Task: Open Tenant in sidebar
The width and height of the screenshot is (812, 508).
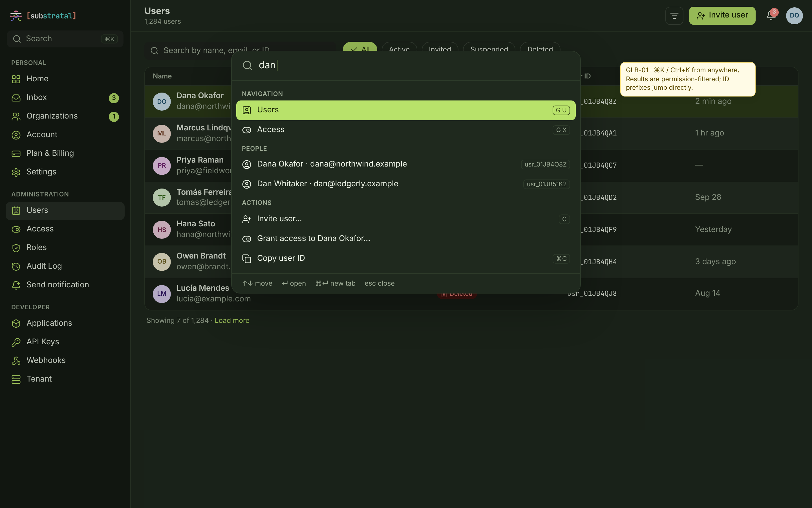Action: pyautogui.click(x=65, y=379)
